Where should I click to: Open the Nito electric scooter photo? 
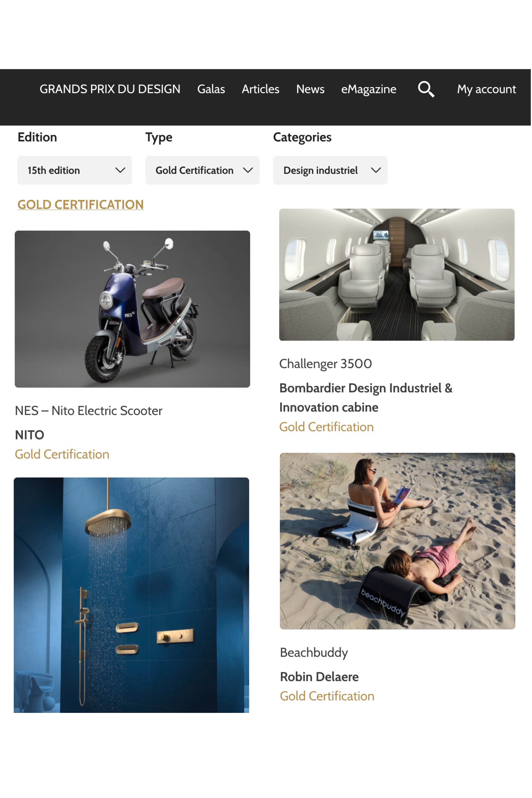coord(132,309)
